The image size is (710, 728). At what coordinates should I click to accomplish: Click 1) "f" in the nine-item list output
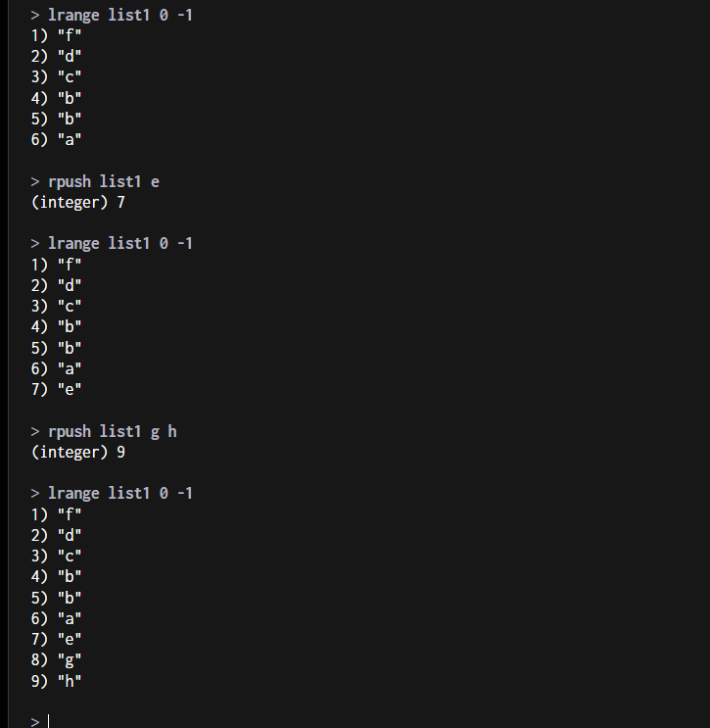[x=56, y=513]
